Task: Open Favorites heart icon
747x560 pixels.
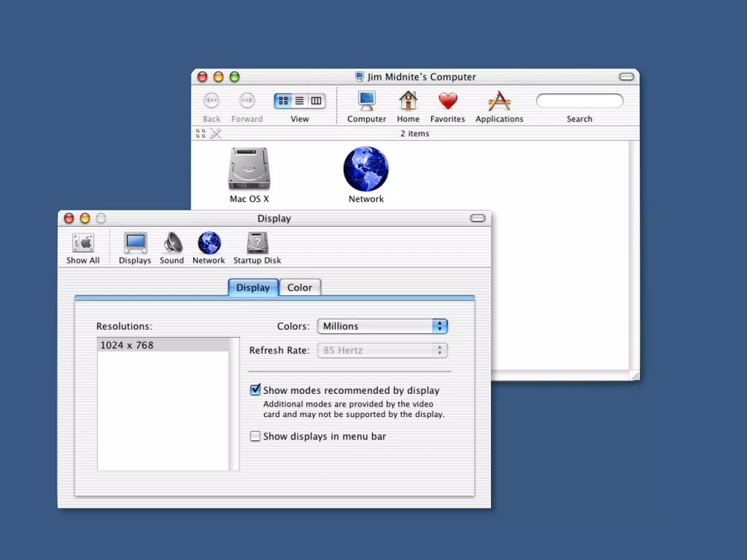Action: (x=448, y=101)
